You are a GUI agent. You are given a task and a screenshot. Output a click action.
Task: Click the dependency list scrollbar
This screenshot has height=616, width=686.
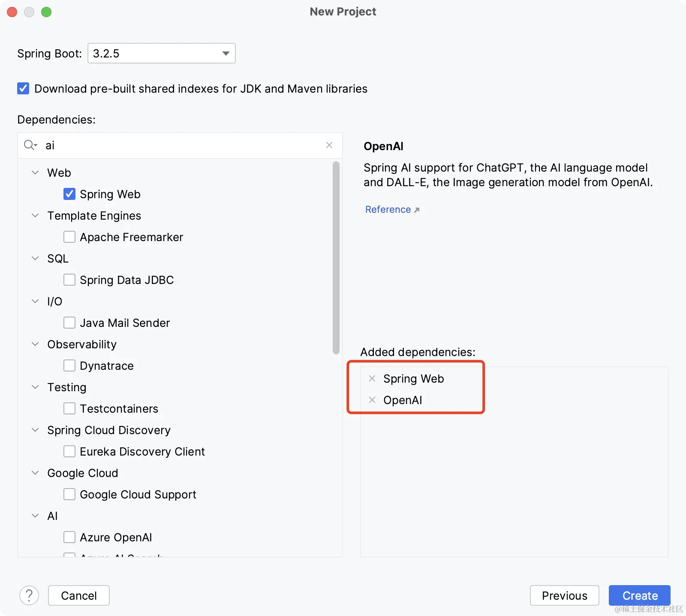click(336, 257)
